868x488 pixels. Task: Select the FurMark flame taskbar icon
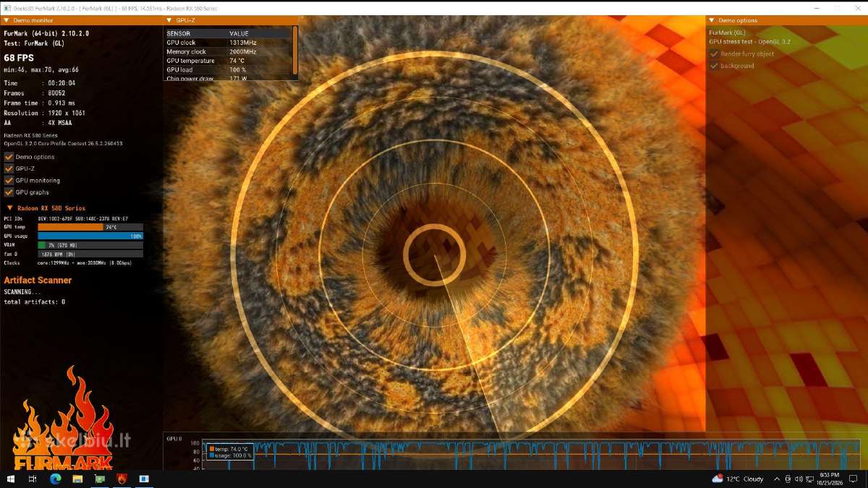tap(122, 479)
